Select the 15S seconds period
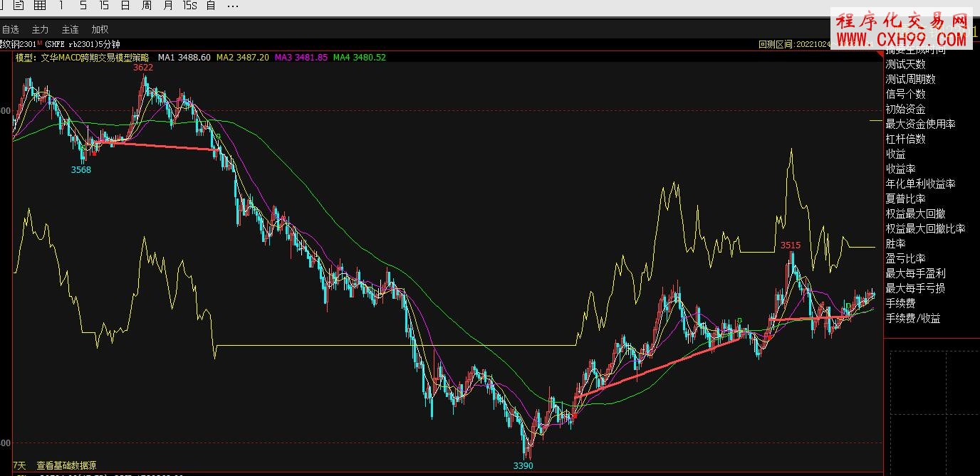The width and height of the screenshot is (980, 476). tap(189, 6)
